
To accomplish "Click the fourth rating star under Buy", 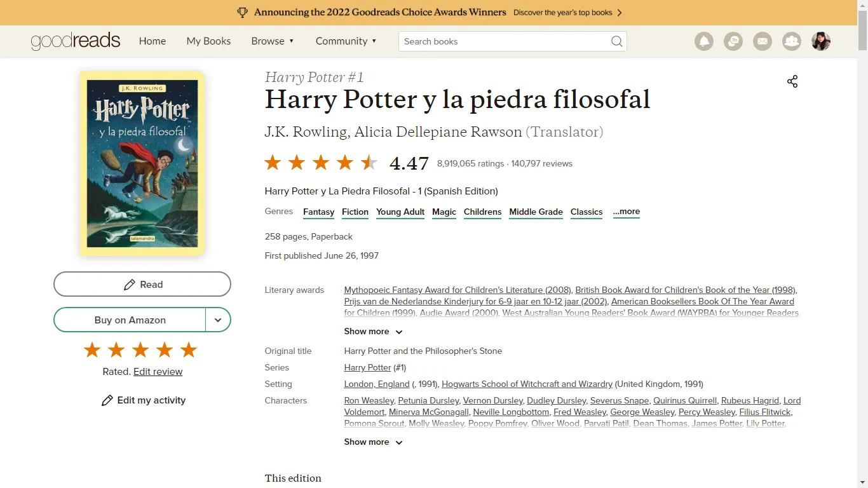I will tap(165, 349).
